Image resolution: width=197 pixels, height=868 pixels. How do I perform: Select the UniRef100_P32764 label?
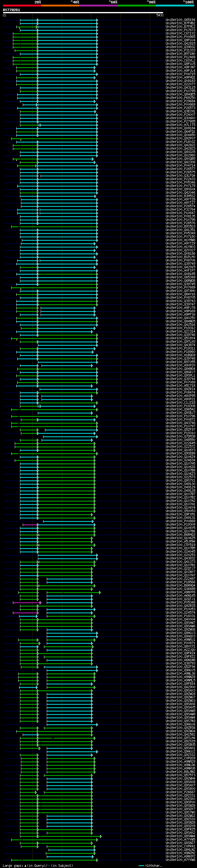point(180,210)
